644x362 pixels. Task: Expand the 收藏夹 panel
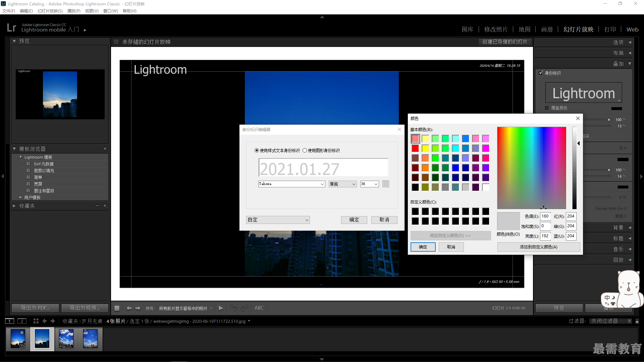tap(14, 206)
